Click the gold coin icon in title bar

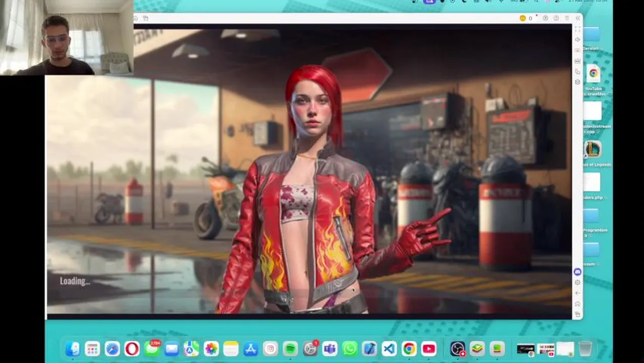pos(523,18)
